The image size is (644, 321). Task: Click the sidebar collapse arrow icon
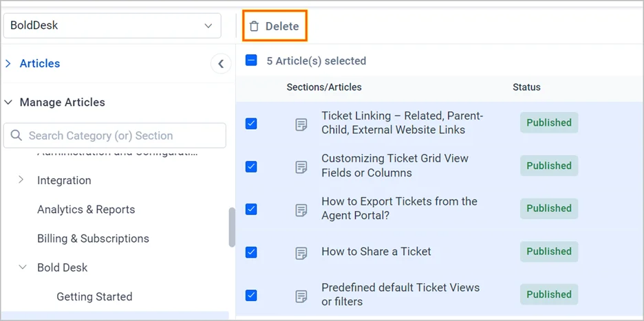click(220, 64)
